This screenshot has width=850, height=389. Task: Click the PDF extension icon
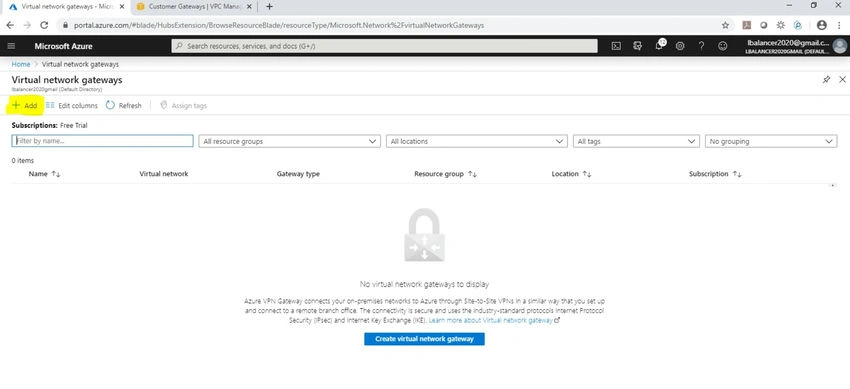746,25
